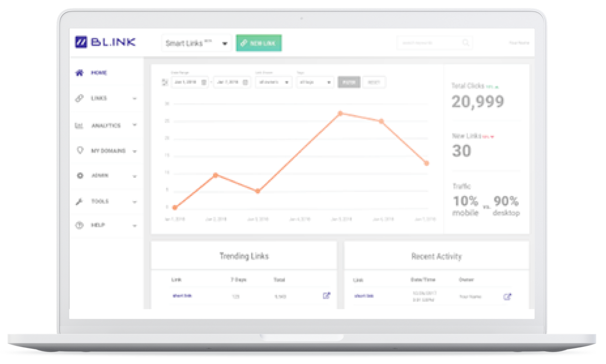The height and width of the screenshot is (364, 606).
Task: Click the Date/Time column header
Action: (x=423, y=280)
